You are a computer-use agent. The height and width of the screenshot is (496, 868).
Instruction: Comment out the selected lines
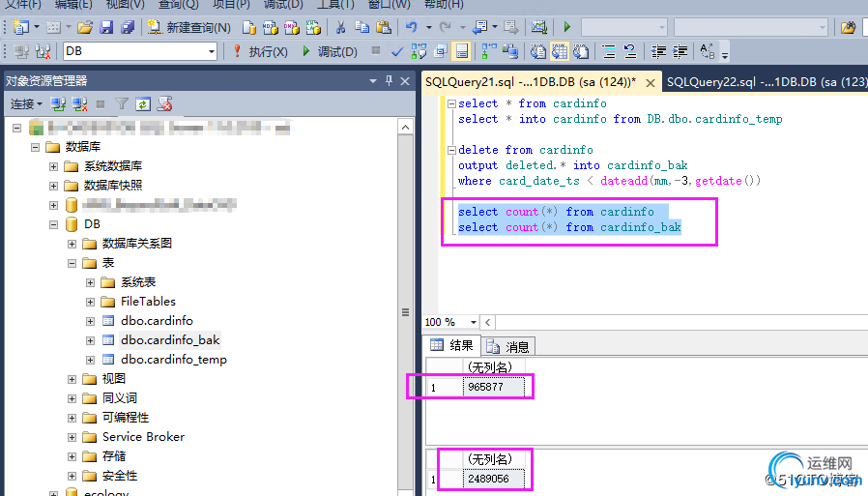tap(609, 51)
